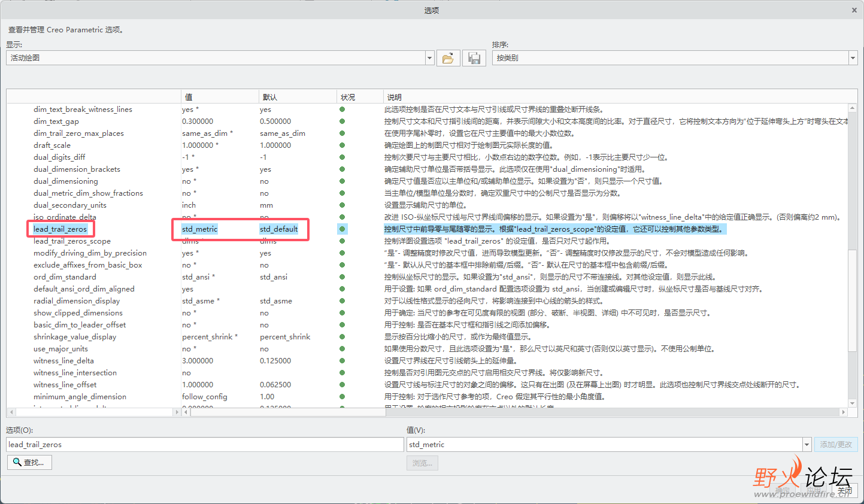Select the dim_trail_zero_max_places option
The width and height of the screenshot is (864, 504).
[x=78, y=133]
